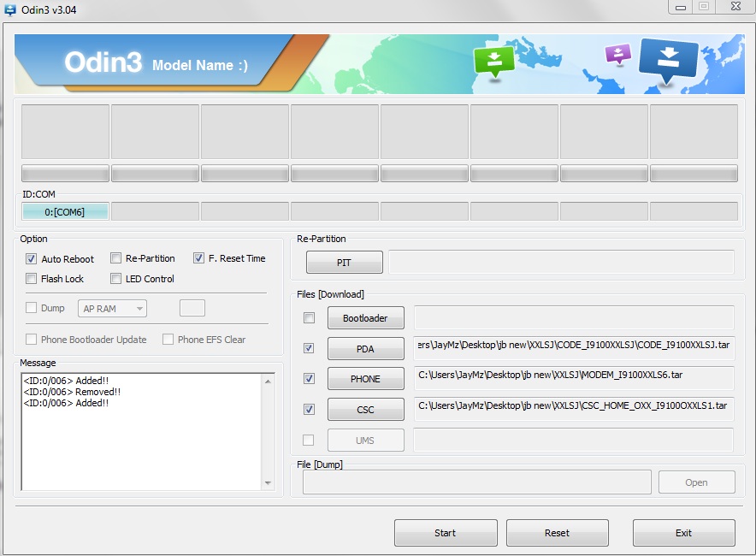Select the 0:[COM6] port box
The width and height of the screenshot is (756, 556).
[x=65, y=211]
